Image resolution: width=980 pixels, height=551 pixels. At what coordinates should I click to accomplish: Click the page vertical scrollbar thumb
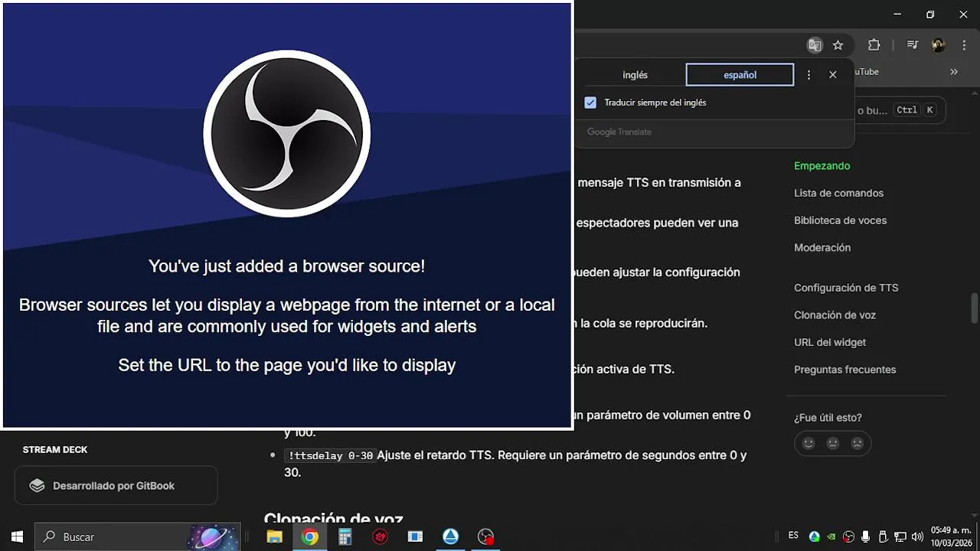click(975, 308)
